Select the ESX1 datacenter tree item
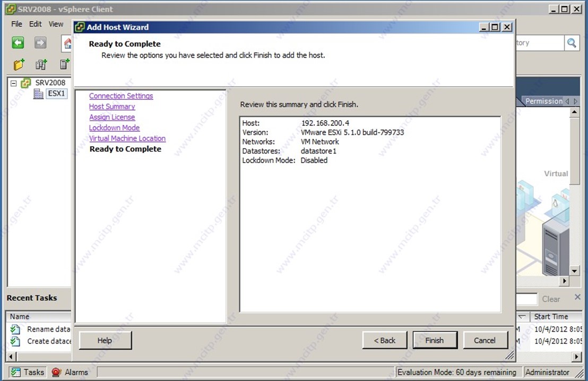The image size is (588, 381). point(56,94)
